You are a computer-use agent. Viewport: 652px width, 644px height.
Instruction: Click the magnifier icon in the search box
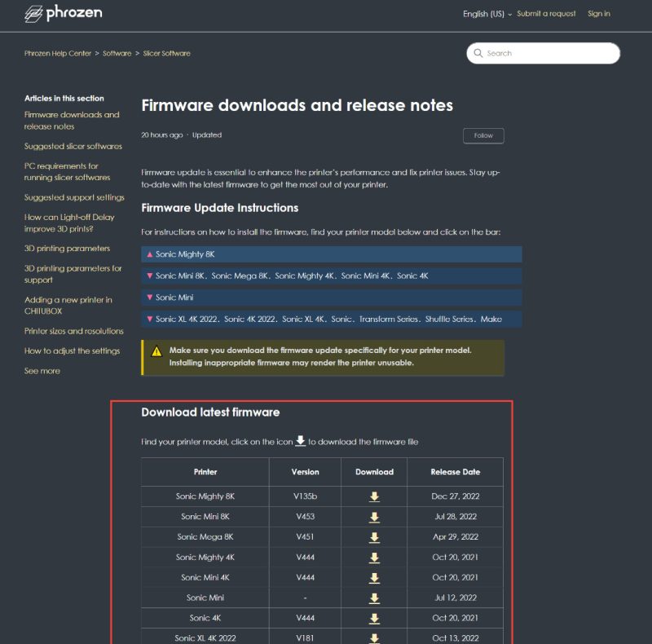click(x=478, y=53)
